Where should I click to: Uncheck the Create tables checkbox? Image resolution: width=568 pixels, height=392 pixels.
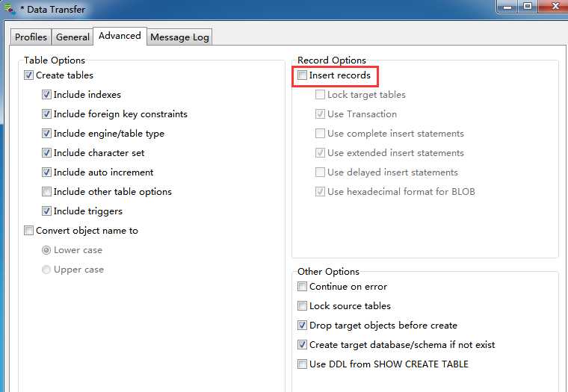[28, 75]
